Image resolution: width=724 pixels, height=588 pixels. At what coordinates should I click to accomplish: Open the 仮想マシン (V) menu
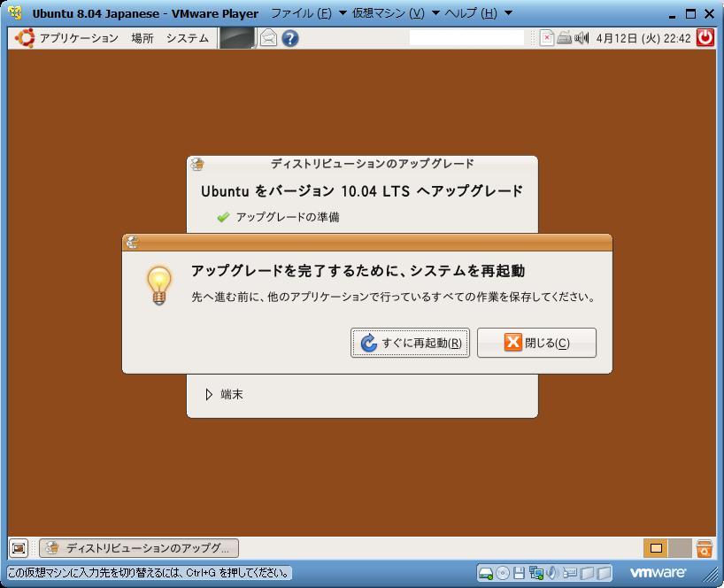[x=388, y=13]
